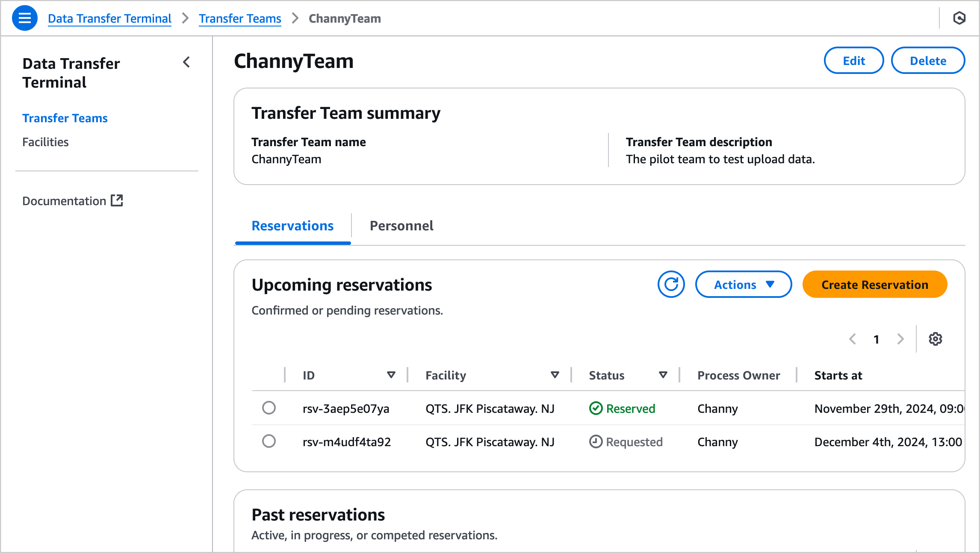Select reservation rsv-3aep5e07ya radio button
This screenshot has width=980, height=553.
[269, 408]
